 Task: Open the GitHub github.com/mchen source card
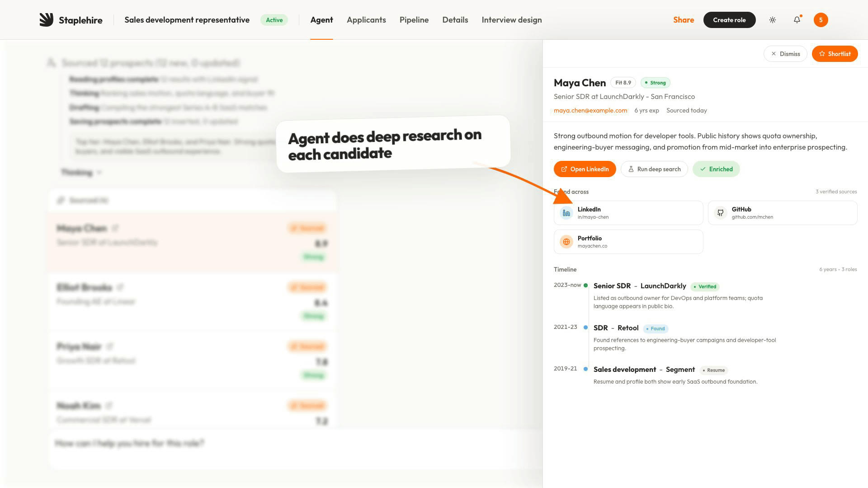(783, 213)
